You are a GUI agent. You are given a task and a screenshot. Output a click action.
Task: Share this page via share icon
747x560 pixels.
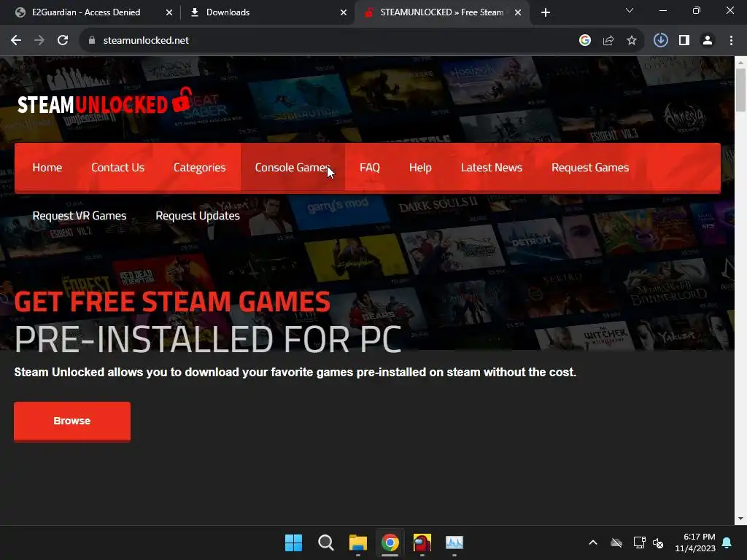click(x=608, y=41)
